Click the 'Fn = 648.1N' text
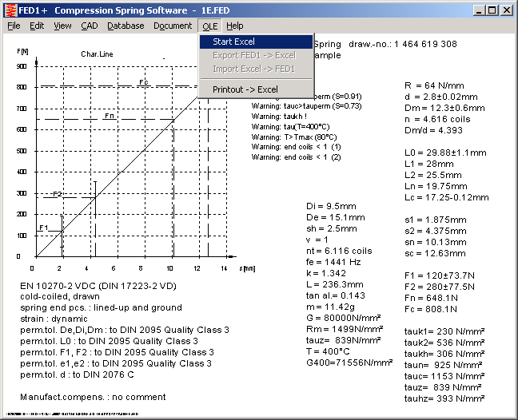This screenshot has width=518, height=420. tap(431, 299)
